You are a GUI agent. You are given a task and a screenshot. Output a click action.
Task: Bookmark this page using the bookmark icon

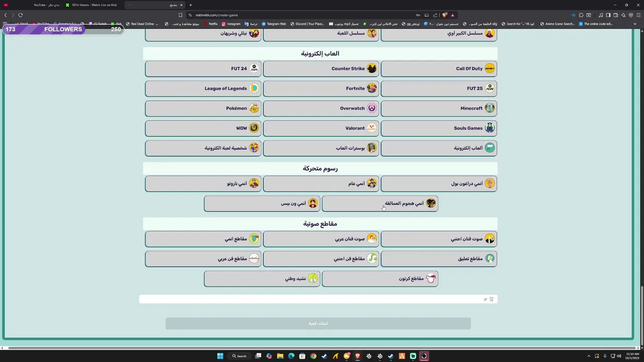(181, 15)
